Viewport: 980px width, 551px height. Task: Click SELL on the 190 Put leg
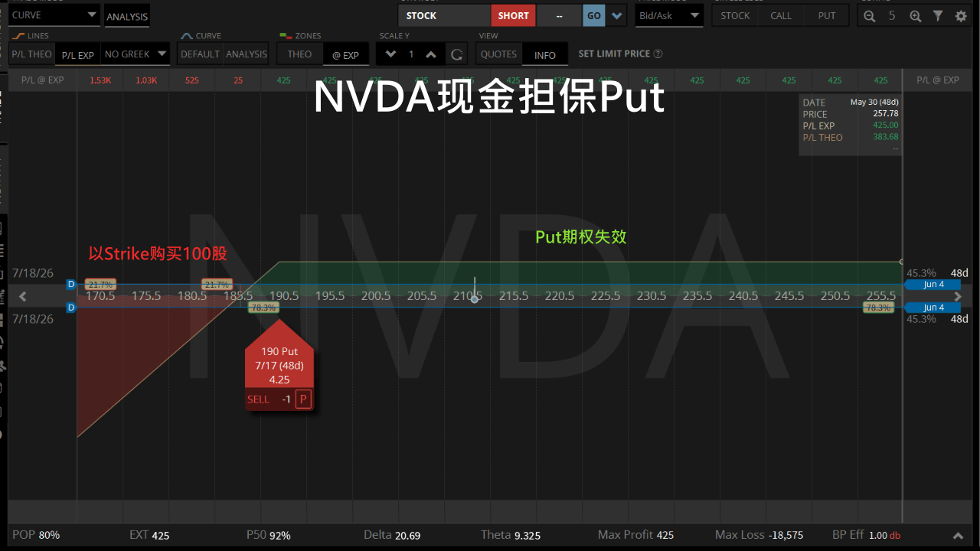[258, 399]
